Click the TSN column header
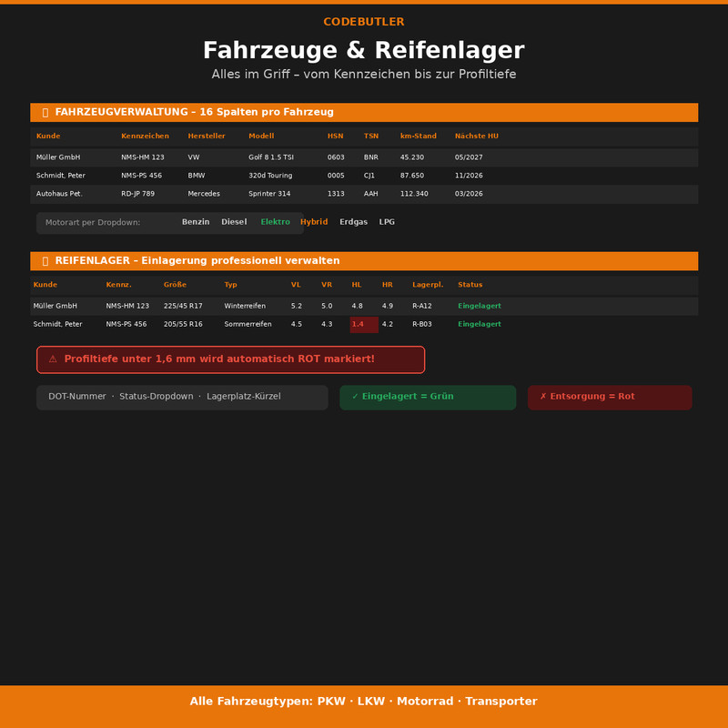The image size is (728, 728). click(x=371, y=136)
